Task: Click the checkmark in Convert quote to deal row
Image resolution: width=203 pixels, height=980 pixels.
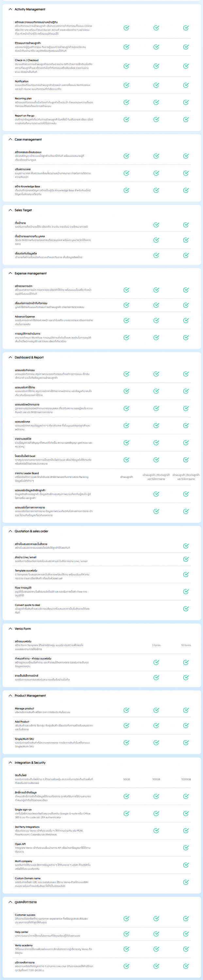Action: click(186, 609)
